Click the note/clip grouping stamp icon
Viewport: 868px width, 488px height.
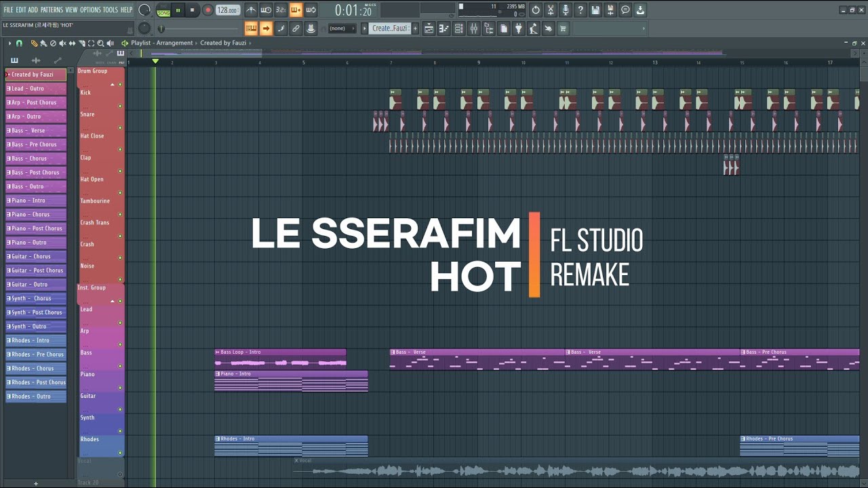click(311, 28)
